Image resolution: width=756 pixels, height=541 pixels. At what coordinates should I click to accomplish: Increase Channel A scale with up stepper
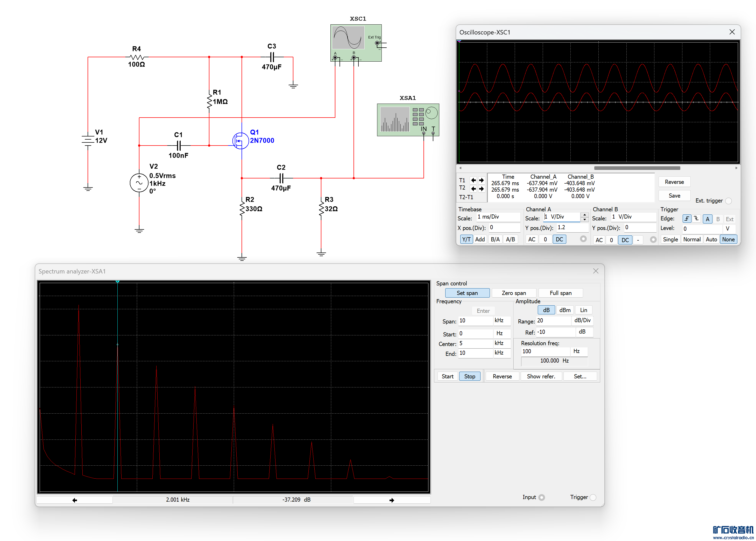pyautogui.click(x=585, y=215)
